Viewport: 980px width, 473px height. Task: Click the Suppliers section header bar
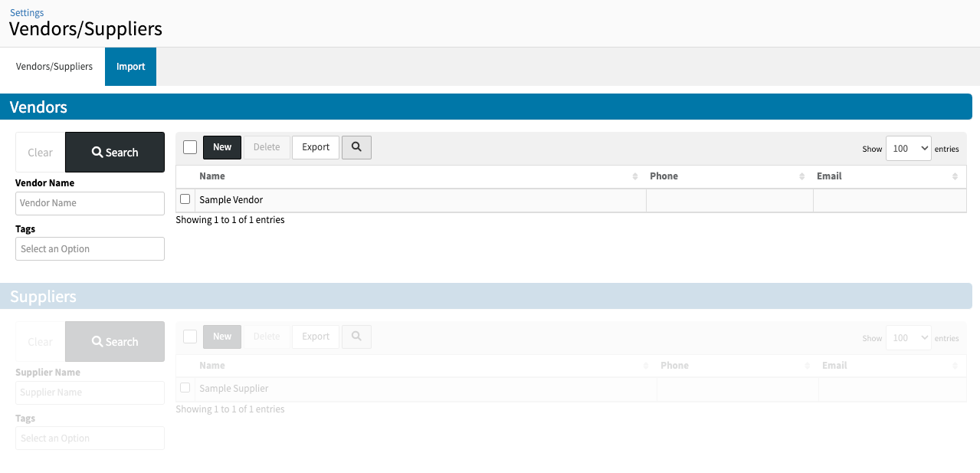tap(486, 296)
